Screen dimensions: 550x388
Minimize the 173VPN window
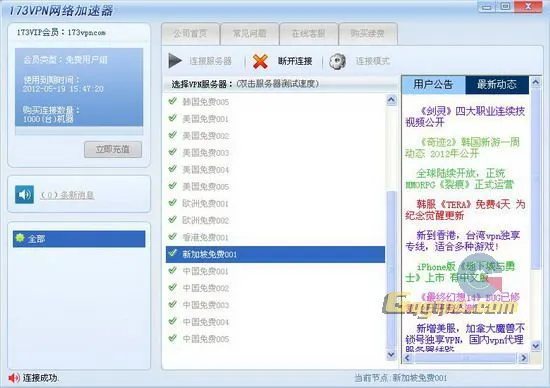tap(487, 6)
